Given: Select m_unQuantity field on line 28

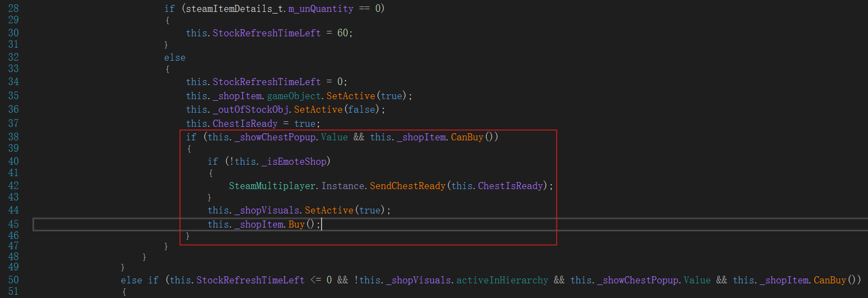Looking at the screenshot, I should click(x=321, y=9).
